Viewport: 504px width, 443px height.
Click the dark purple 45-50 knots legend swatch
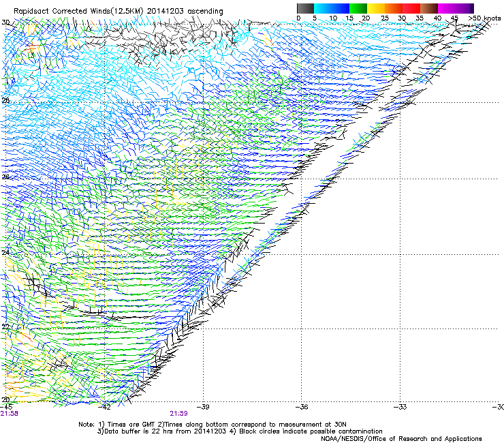[464, 8]
